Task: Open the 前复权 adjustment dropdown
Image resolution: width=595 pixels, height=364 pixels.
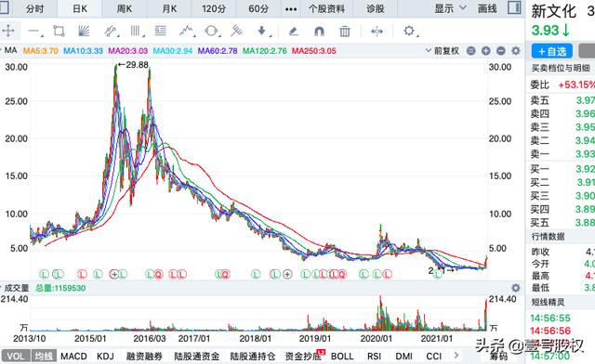Action: (443, 50)
